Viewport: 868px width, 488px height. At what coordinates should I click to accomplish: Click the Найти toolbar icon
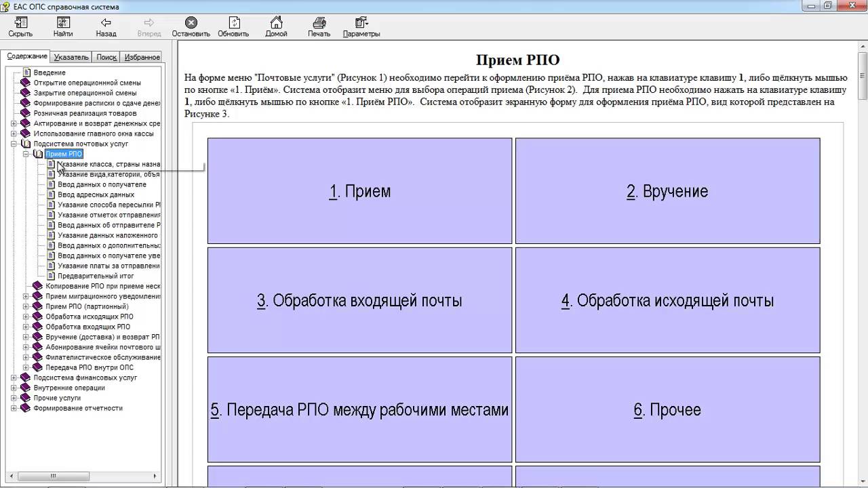coord(63,23)
